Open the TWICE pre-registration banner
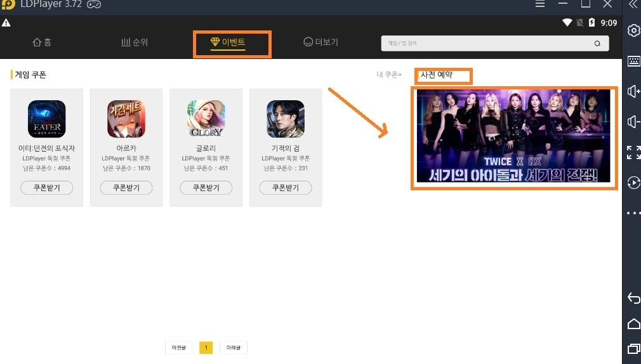Viewport: 641px width, 364px height. click(x=513, y=136)
